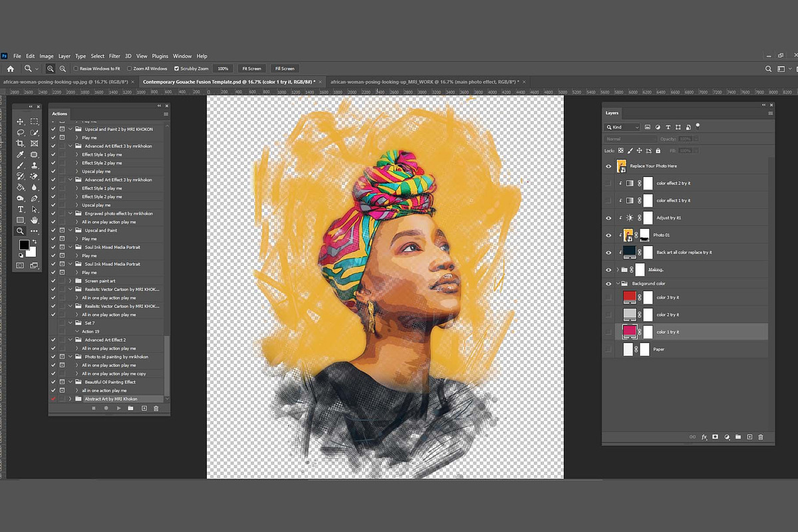Click the Zoom In button in options bar
Image resolution: width=798 pixels, height=532 pixels.
click(51, 68)
